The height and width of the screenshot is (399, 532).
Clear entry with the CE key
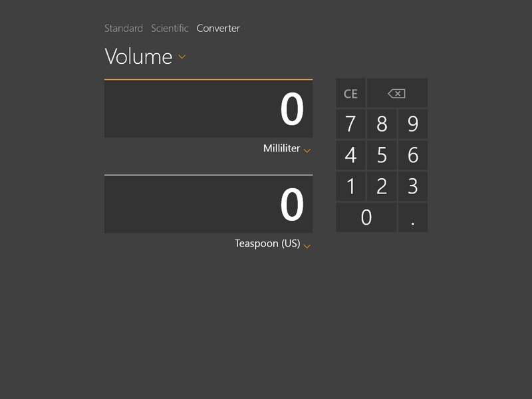click(350, 94)
